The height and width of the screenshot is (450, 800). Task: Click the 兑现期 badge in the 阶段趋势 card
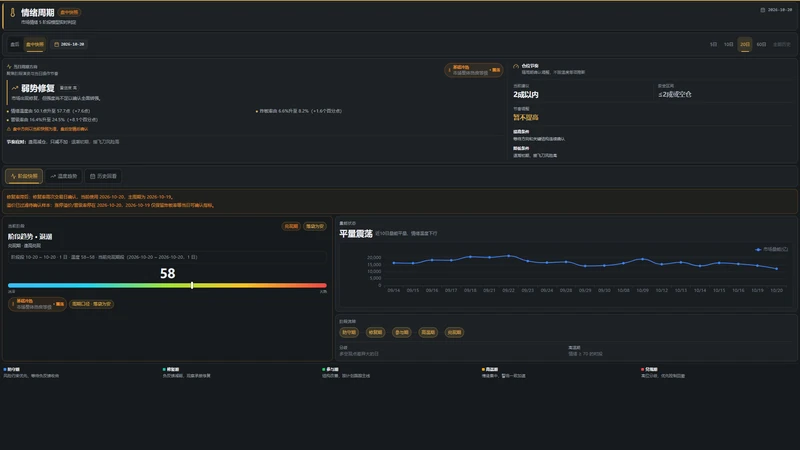tap(291, 226)
